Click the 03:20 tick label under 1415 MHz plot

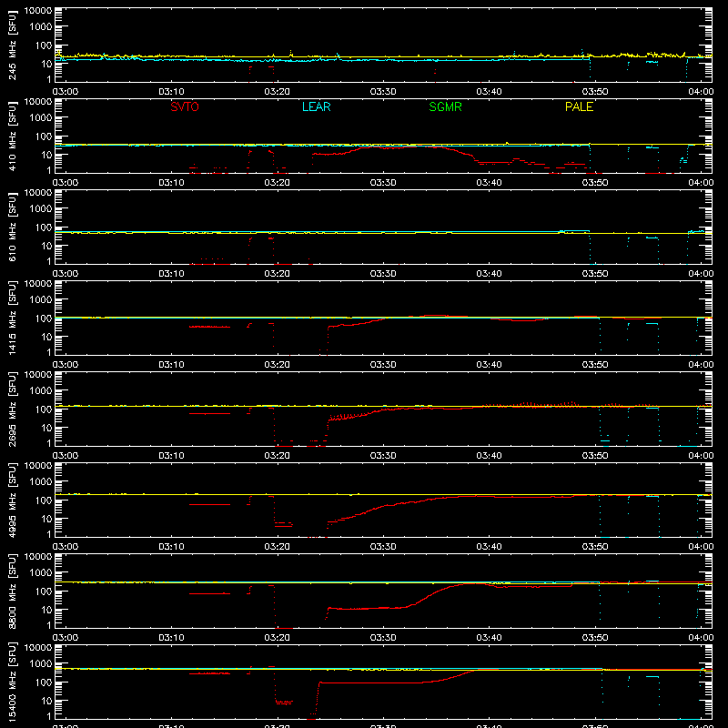pyautogui.click(x=278, y=365)
